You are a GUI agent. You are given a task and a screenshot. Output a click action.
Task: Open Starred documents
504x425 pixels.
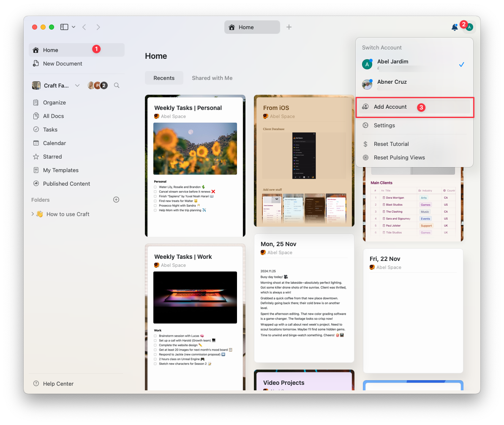coord(76,157)
